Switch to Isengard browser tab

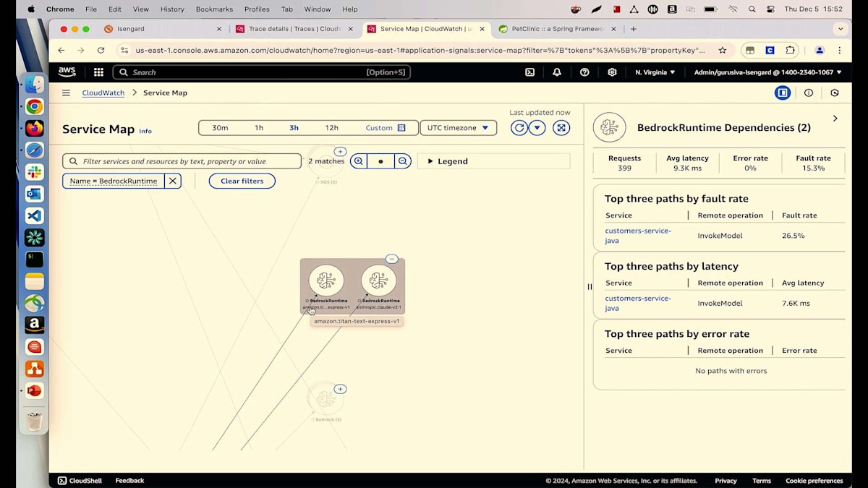pos(163,29)
